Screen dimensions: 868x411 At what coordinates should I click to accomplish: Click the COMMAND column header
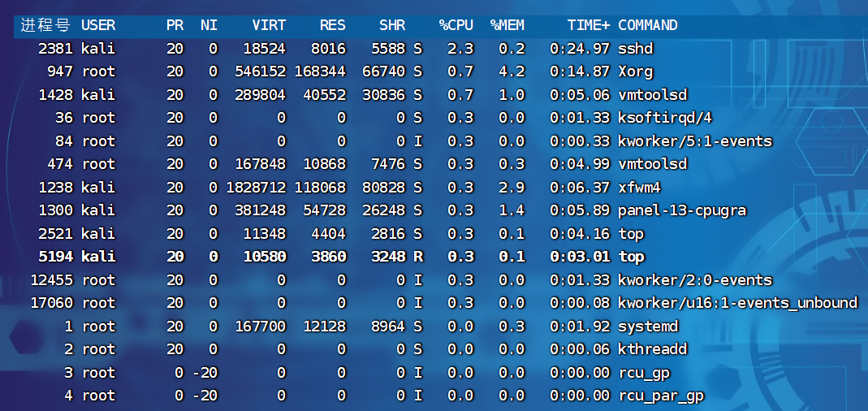[x=648, y=25]
